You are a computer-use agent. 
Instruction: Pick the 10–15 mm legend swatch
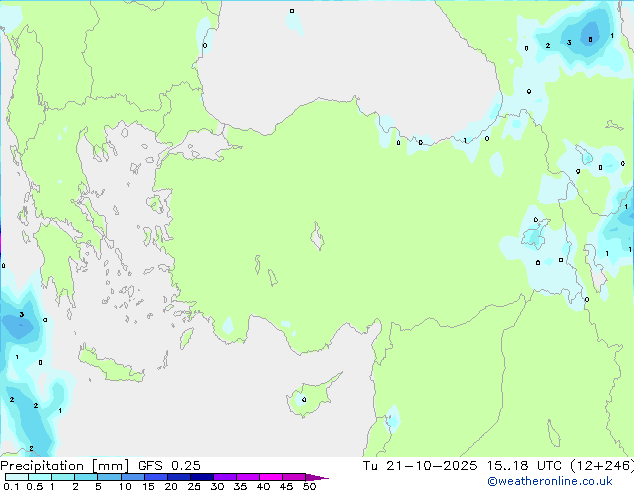(x=132, y=477)
